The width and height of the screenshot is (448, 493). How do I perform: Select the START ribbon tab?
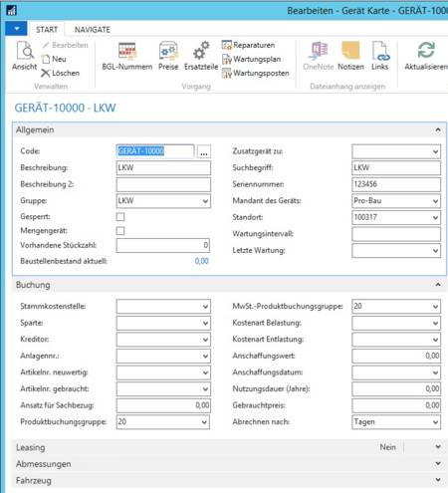click(47, 30)
